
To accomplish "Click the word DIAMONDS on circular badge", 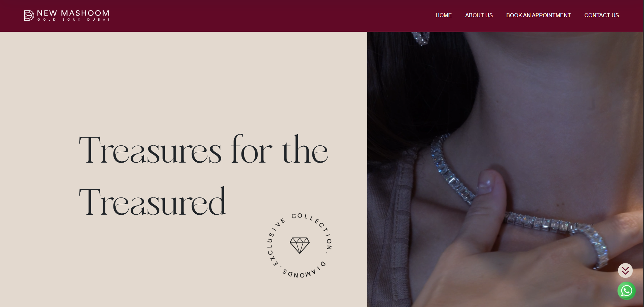I will point(304,270).
